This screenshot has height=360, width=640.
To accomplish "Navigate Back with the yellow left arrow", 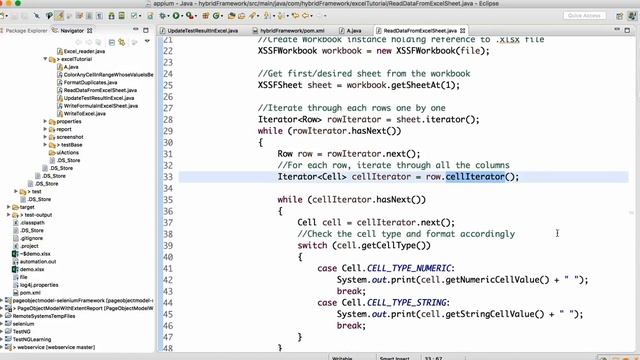I will pyautogui.click(x=305, y=16).
